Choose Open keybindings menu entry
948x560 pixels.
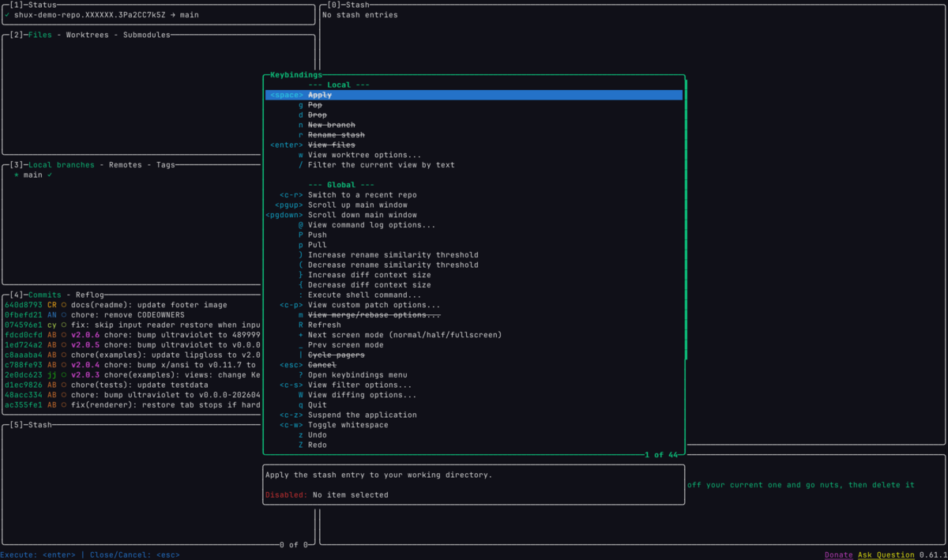(x=474, y=375)
